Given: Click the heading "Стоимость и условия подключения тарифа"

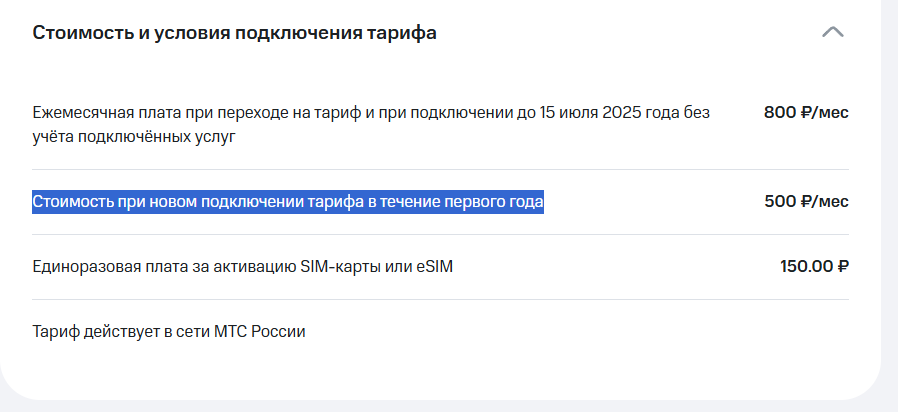Looking at the screenshot, I should tap(234, 33).
